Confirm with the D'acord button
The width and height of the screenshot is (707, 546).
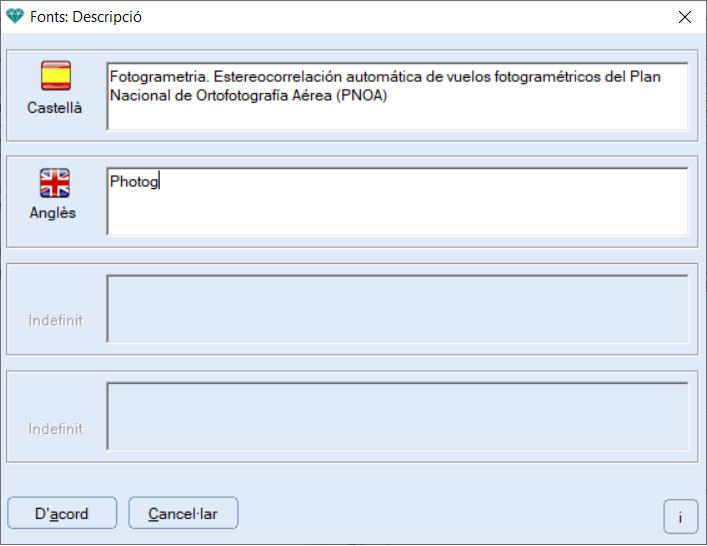point(62,513)
